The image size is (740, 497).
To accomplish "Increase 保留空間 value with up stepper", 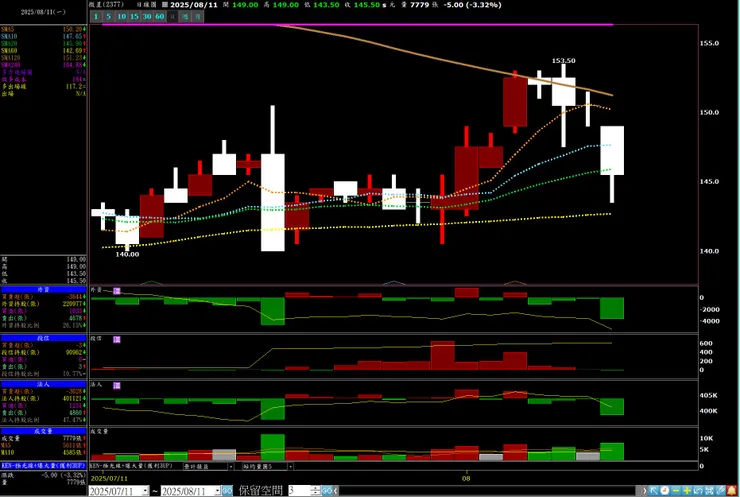I will click(316, 489).
